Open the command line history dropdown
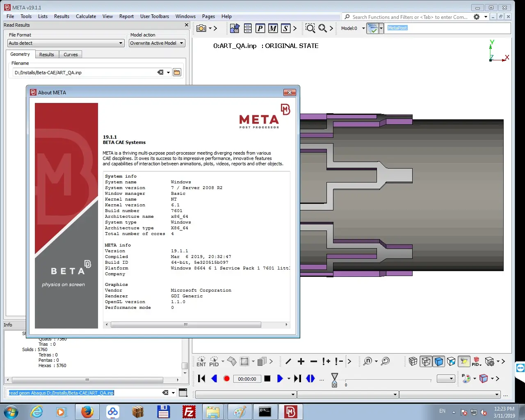The height and width of the screenshot is (420, 525). (173, 393)
